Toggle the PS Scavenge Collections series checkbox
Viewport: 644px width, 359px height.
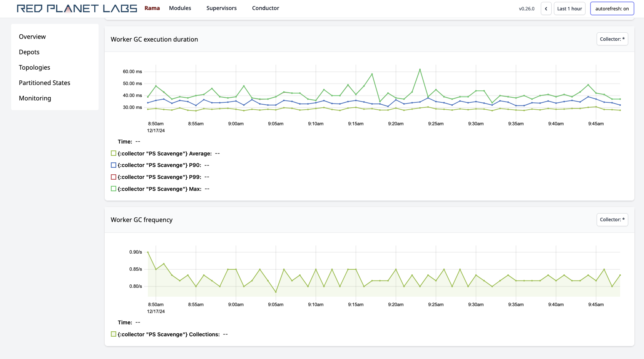pyautogui.click(x=114, y=334)
